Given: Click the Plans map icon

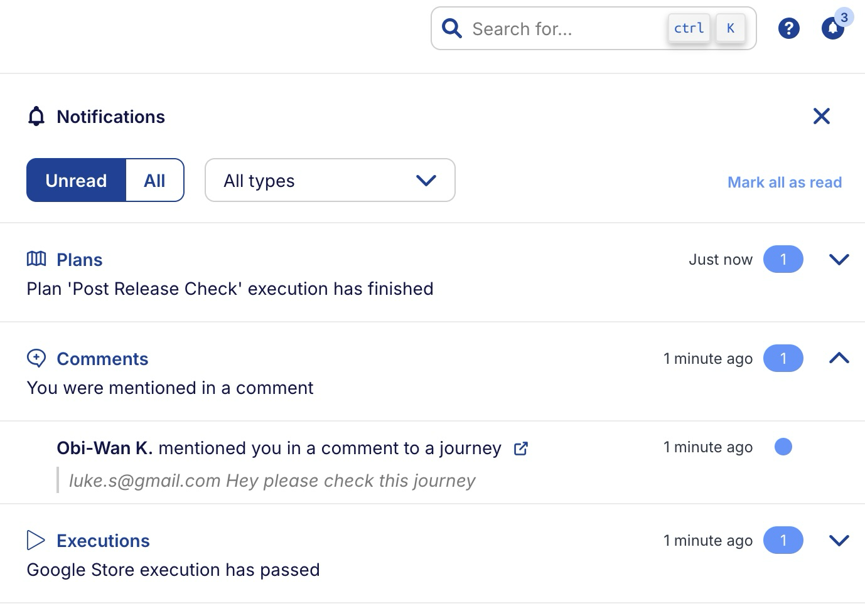Looking at the screenshot, I should click(x=36, y=258).
